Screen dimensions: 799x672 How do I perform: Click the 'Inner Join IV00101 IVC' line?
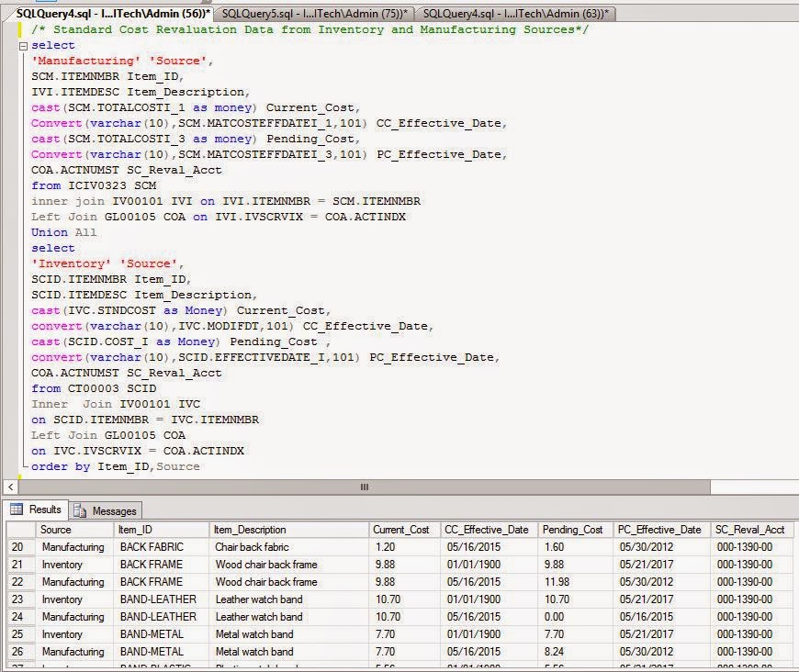[x=116, y=404]
